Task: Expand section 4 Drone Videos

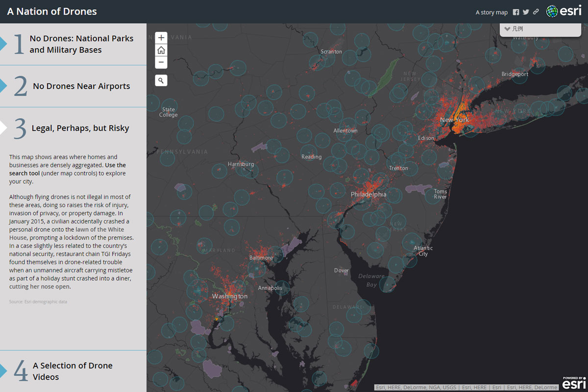Action: 73,371
